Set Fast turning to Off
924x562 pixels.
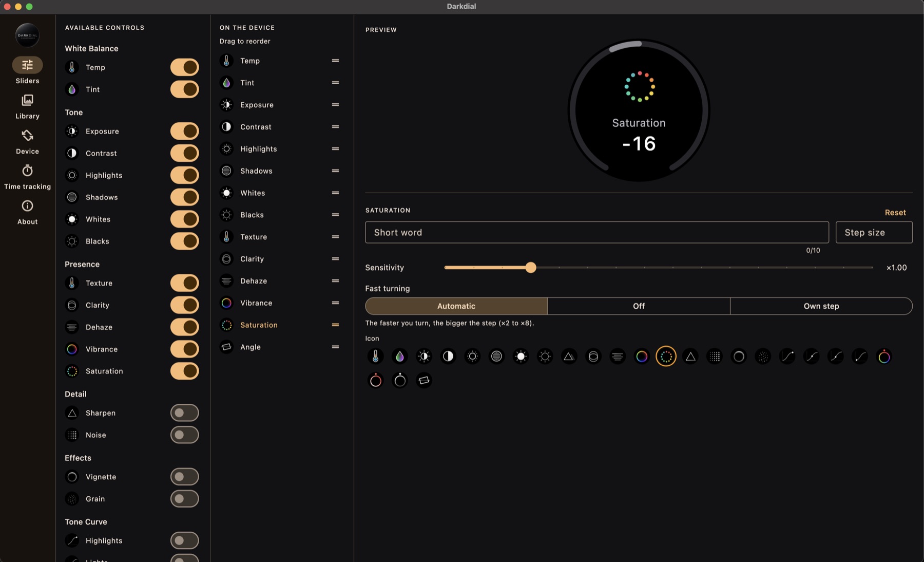(639, 306)
